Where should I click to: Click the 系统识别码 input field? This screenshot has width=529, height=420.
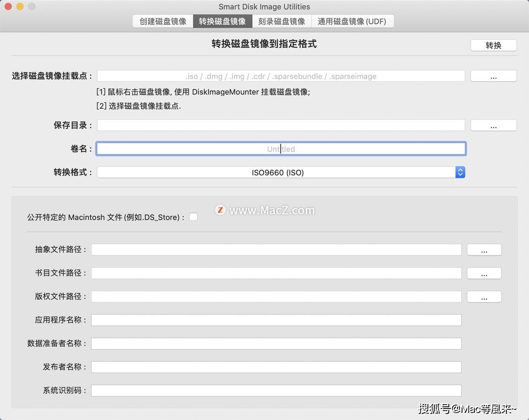click(277, 390)
